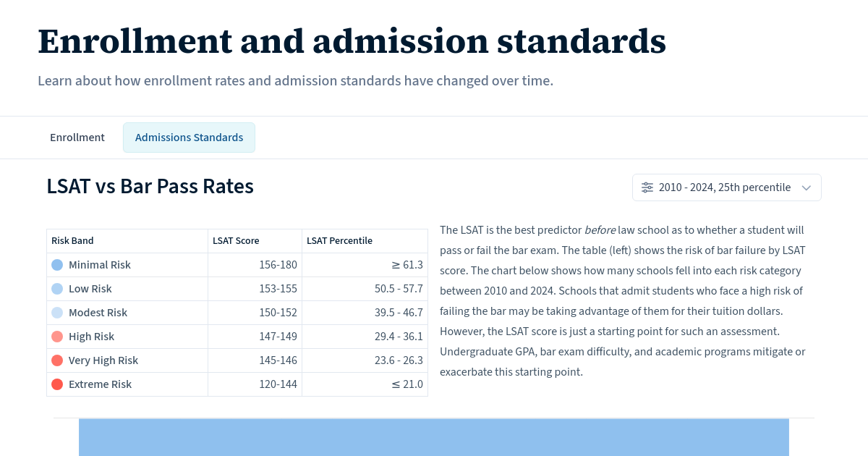Click the High Risk color dot
868x456 pixels.
(x=57, y=337)
